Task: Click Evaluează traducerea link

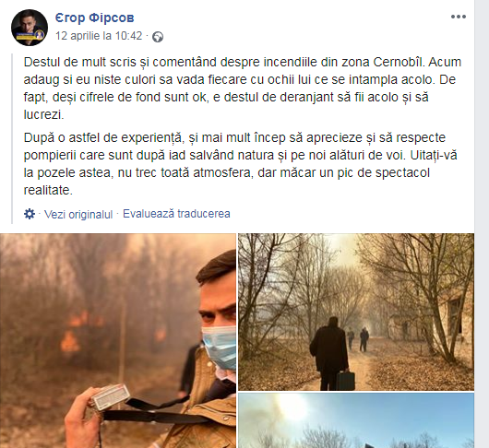Action: 176,214
